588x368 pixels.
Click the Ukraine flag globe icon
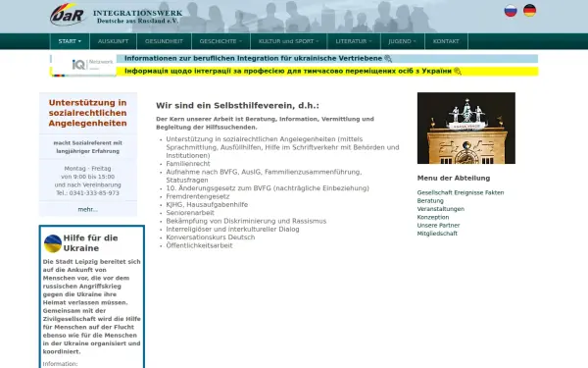coord(53,243)
